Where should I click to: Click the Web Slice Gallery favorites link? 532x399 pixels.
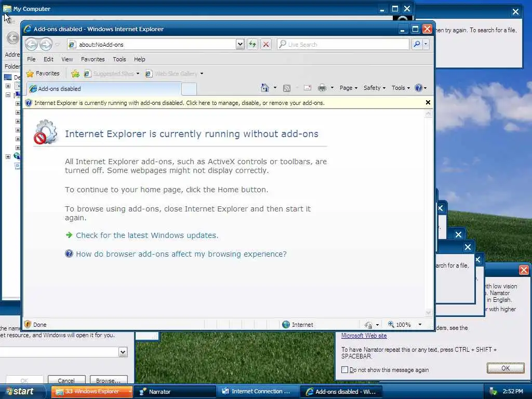[176, 73]
